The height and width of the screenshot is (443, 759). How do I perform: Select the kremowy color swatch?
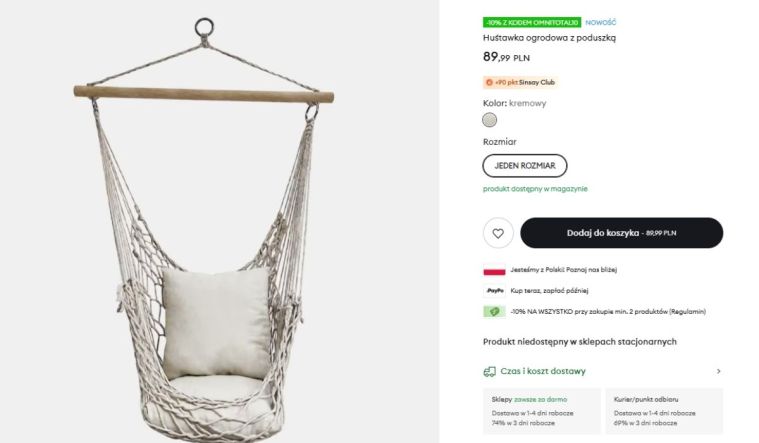click(x=489, y=120)
